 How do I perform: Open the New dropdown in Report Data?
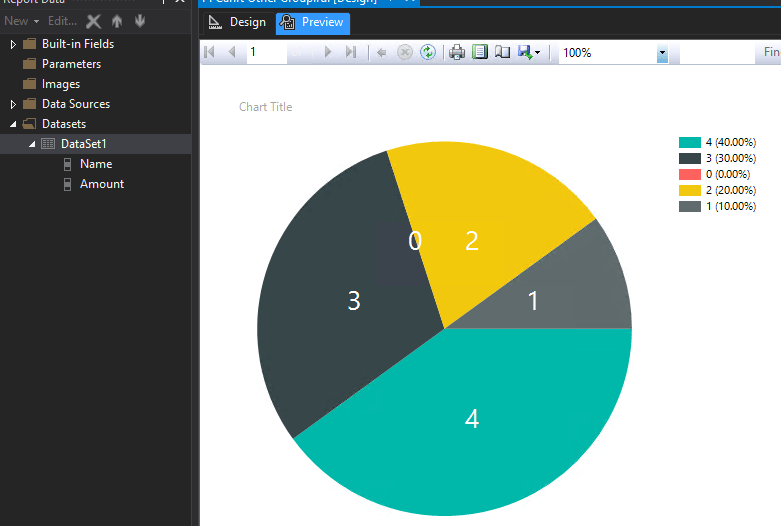[21, 21]
